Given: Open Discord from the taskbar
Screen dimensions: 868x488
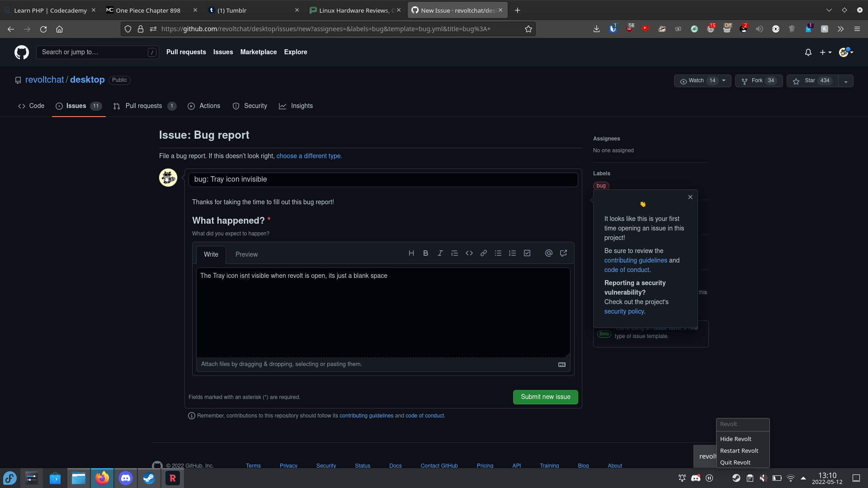Looking at the screenshot, I should click(126, 478).
